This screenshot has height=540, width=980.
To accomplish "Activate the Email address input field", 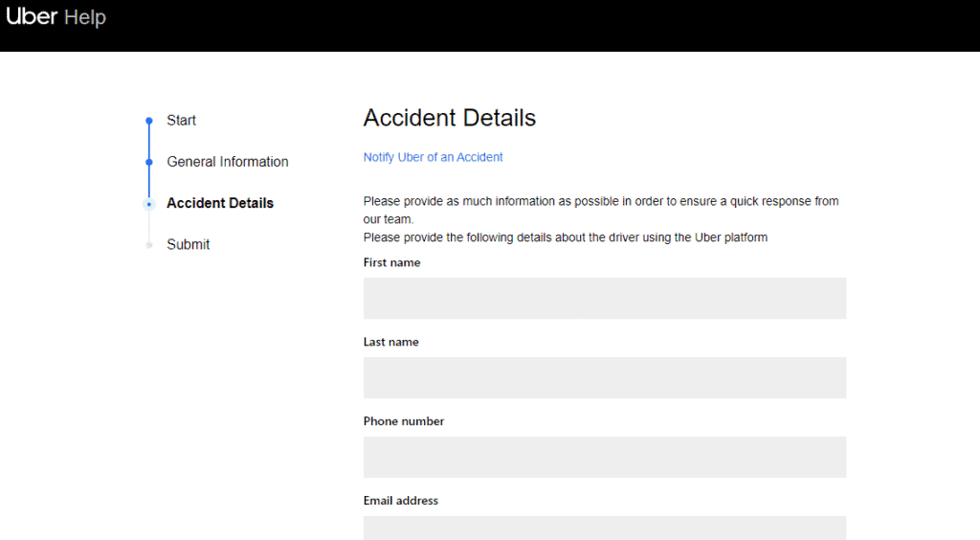I will tap(604, 528).
